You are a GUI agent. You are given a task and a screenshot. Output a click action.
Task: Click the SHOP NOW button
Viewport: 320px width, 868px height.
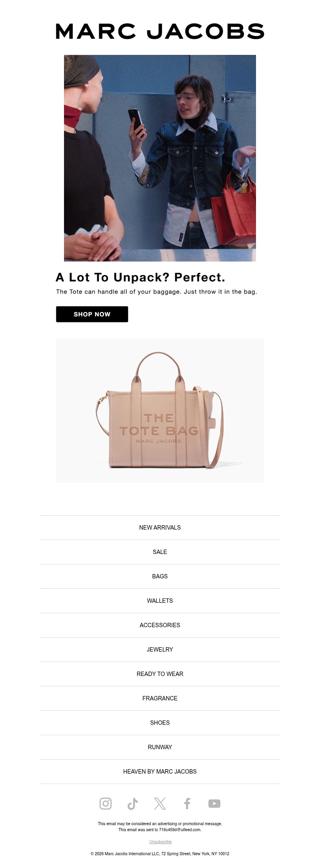92,314
